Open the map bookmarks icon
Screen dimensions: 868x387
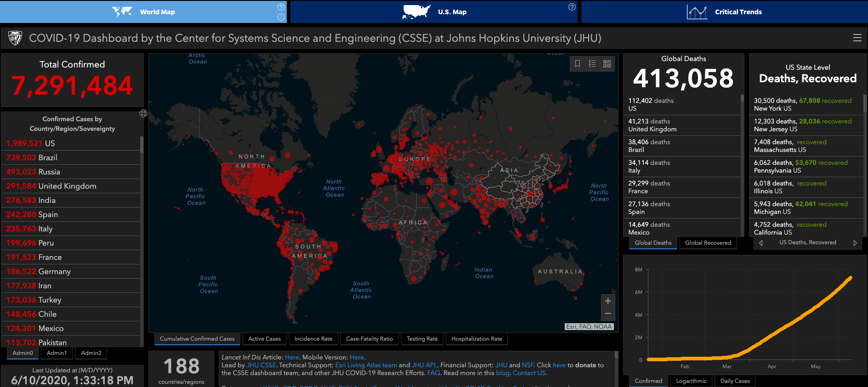coord(578,64)
